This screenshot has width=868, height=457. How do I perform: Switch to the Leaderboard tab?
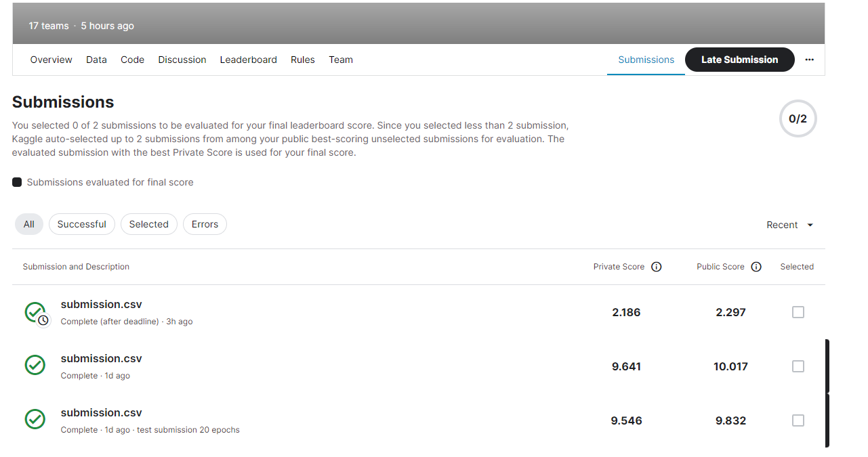248,60
